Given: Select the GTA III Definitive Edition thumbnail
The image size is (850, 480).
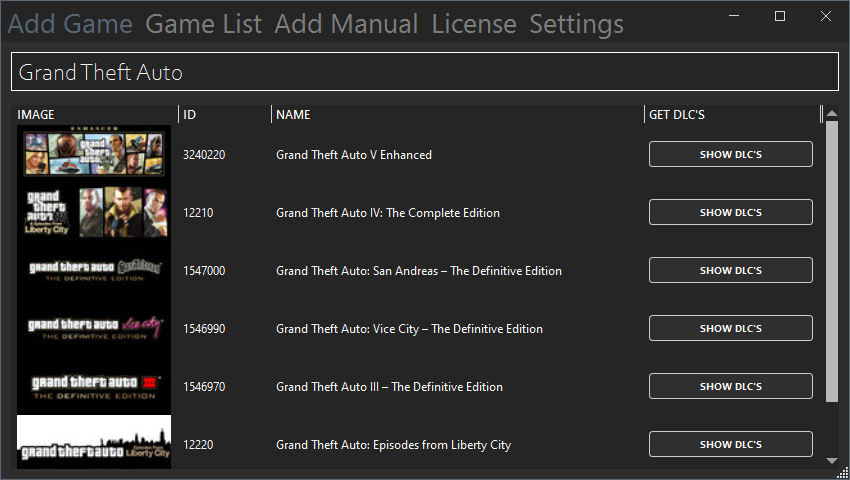Looking at the screenshot, I should click(94, 386).
